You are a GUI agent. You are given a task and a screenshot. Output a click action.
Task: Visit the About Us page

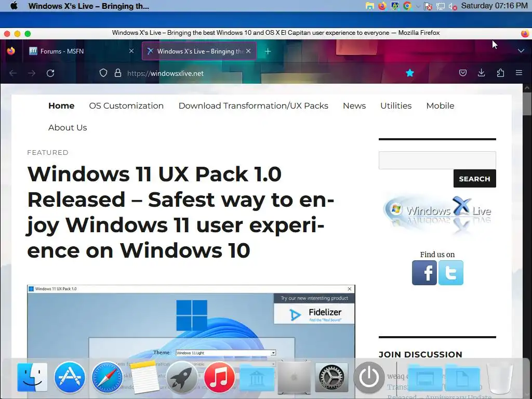(68, 128)
